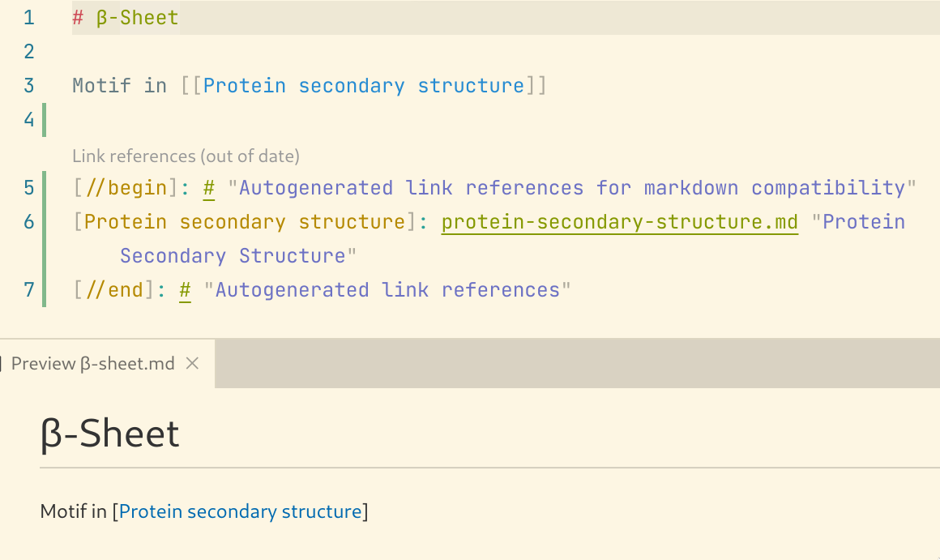The width and height of the screenshot is (940, 560).
Task: Select line number 7 in the gutter
Action: 29,290
